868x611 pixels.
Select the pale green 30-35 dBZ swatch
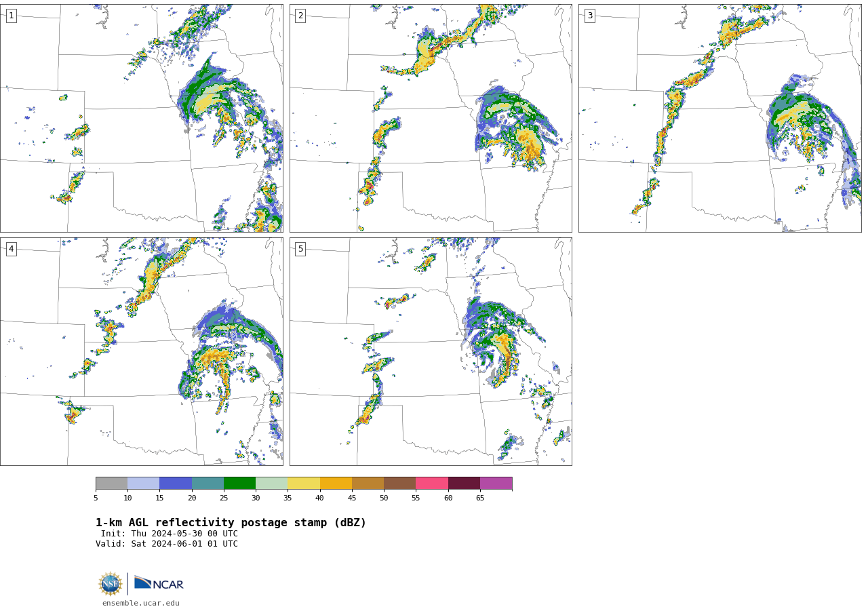tap(271, 483)
